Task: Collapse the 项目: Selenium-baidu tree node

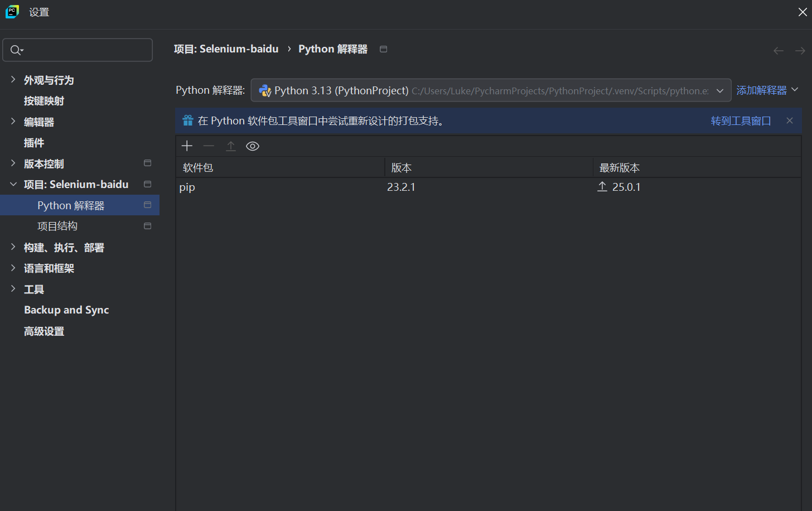Action: 13,184
